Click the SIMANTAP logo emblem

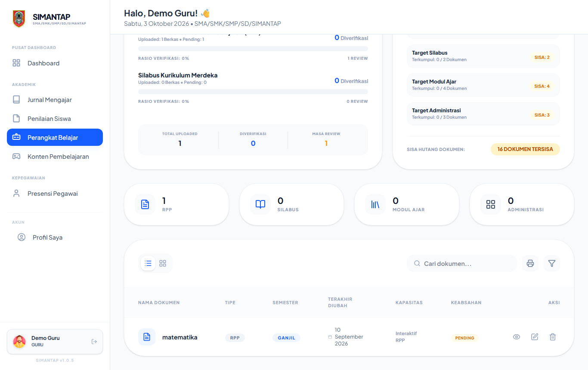19,19
